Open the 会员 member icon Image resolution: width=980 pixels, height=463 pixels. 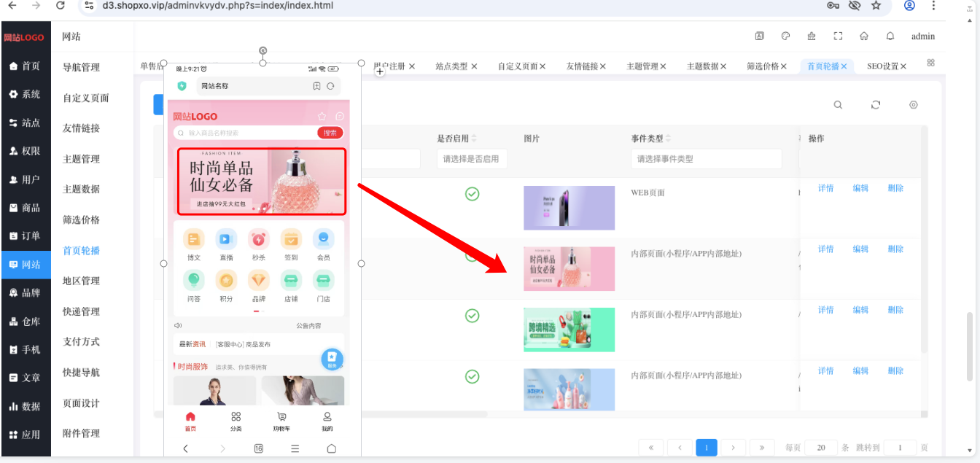tap(324, 239)
